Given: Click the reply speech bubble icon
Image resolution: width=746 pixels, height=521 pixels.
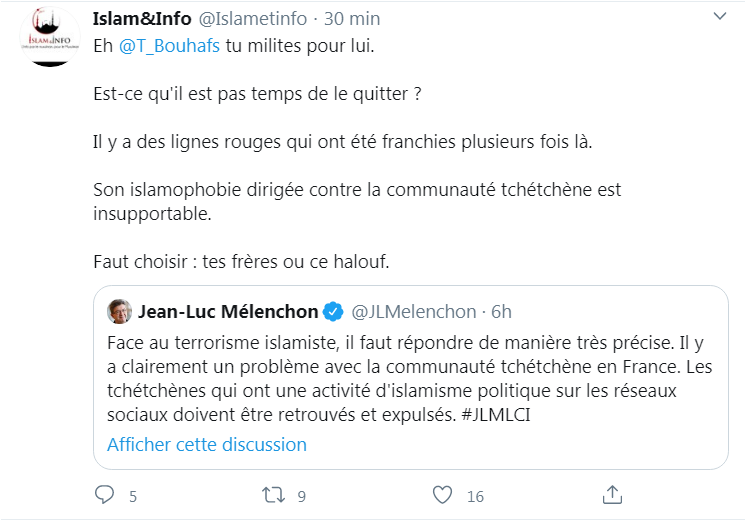Looking at the screenshot, I should 105,494.
